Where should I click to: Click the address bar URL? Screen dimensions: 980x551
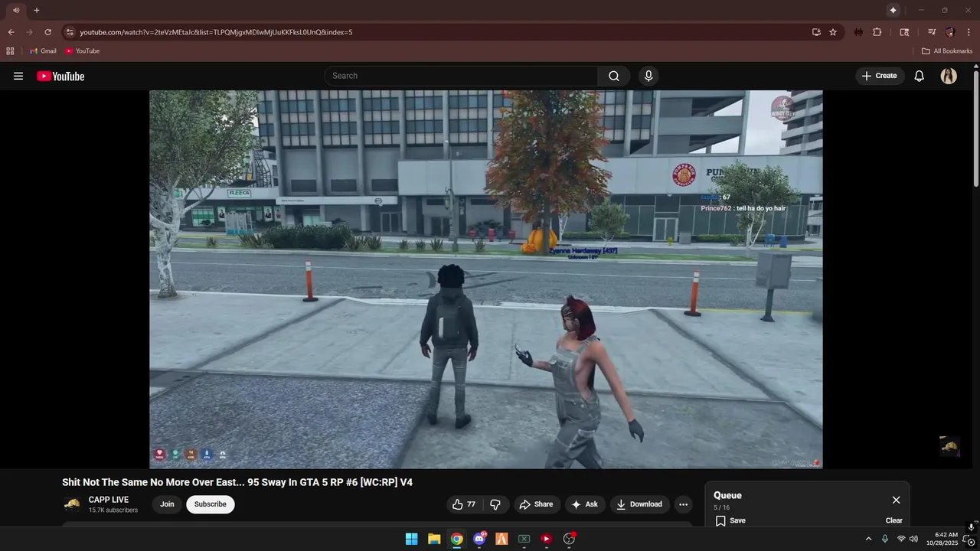216,32
